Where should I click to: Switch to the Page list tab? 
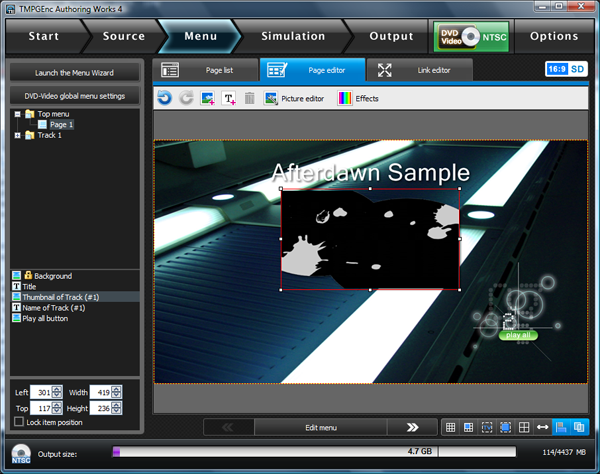(205, 70)
